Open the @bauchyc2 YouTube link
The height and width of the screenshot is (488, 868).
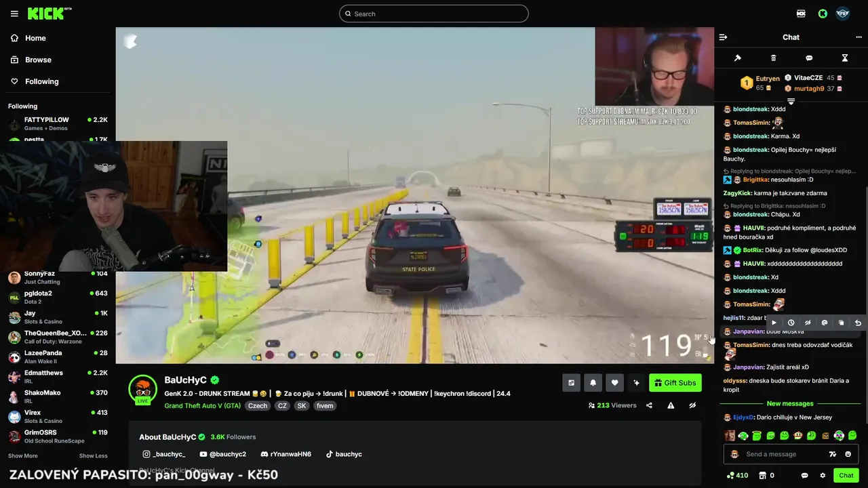coord(223,454)
